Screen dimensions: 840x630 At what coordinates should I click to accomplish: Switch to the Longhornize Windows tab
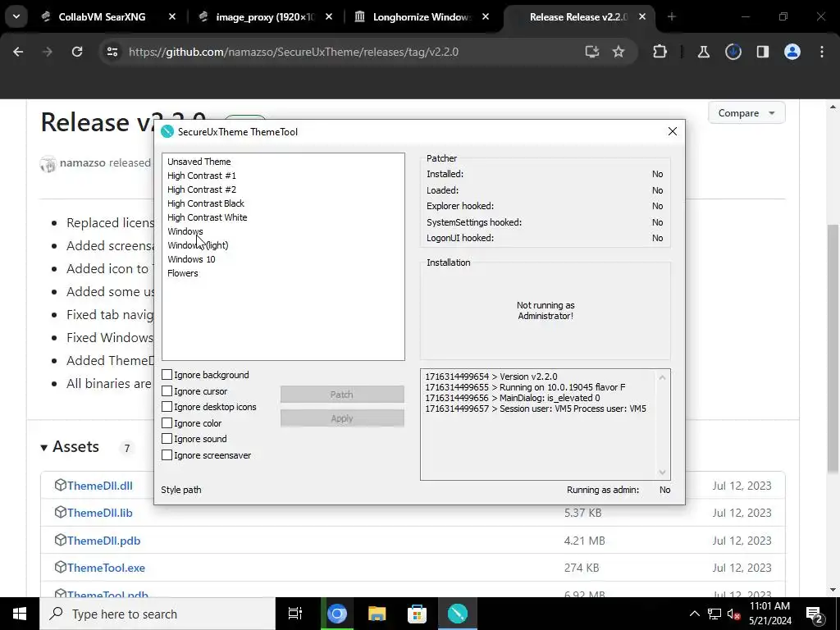coord(422,17)
